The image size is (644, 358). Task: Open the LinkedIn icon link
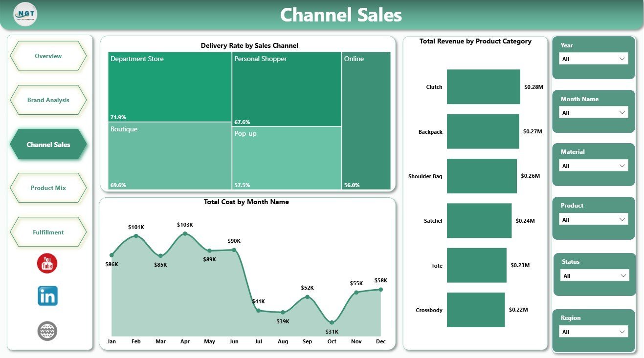click(x=47, y=296)
